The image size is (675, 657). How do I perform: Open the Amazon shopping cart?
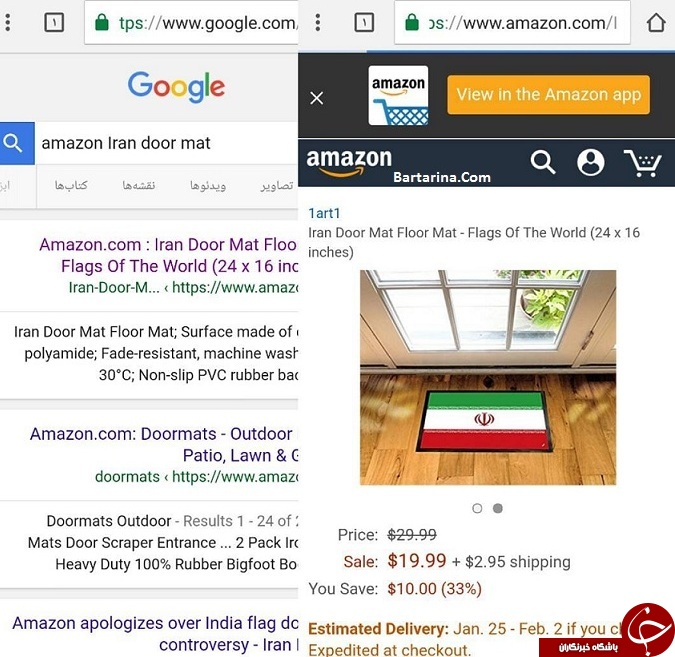coord(643,163)
